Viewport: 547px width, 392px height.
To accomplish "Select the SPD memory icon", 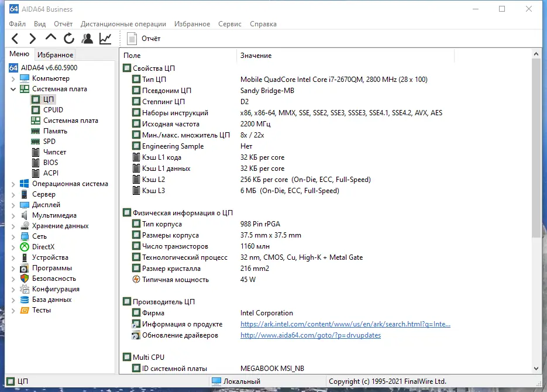I will [36, 142].
